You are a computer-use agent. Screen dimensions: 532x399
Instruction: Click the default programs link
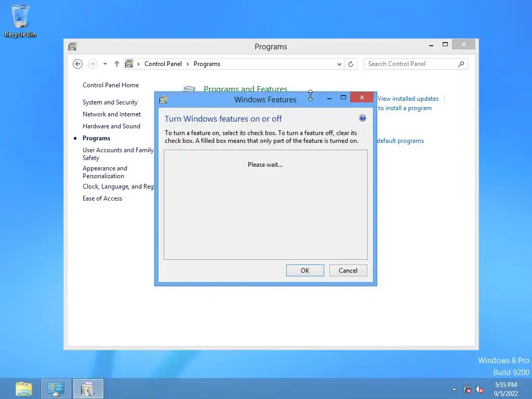401,141
